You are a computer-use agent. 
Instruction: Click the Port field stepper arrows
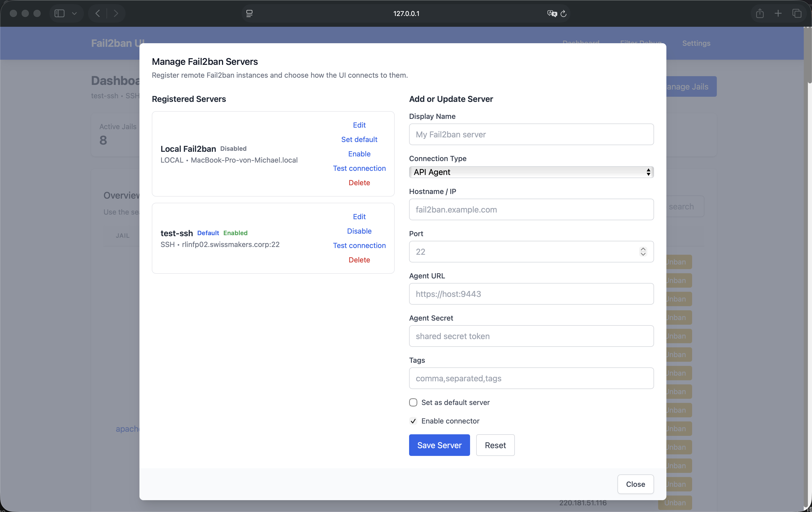[x=643, y=252]
